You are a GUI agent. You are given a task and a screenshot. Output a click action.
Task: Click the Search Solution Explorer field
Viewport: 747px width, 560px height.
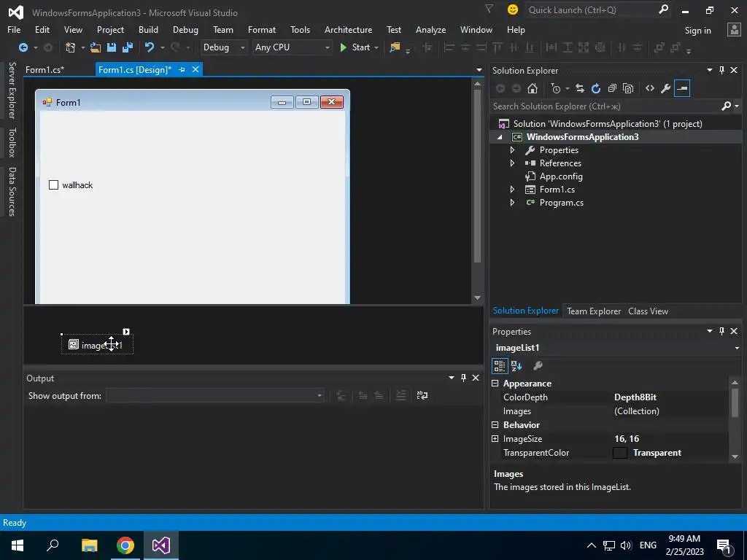click(605, 106)
